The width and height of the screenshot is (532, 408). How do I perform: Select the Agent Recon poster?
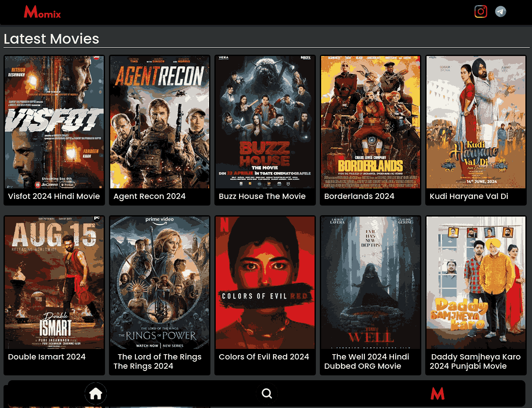pos(160,122)
